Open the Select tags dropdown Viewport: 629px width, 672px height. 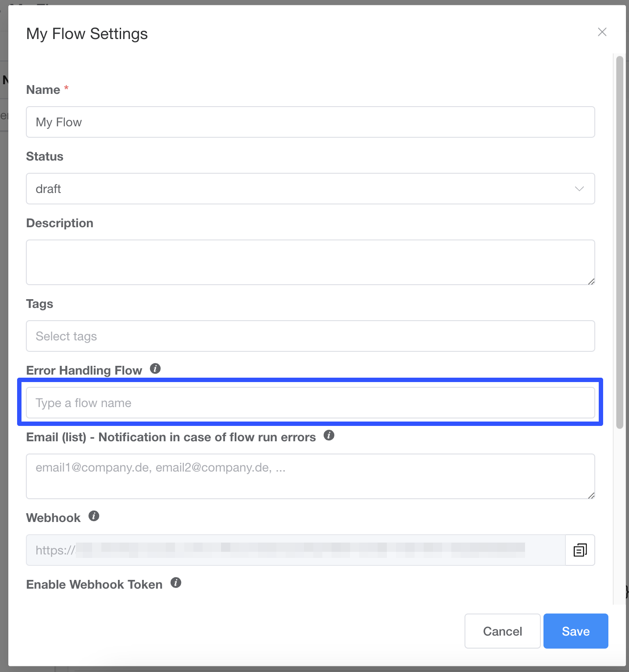[x=310, y=336]
